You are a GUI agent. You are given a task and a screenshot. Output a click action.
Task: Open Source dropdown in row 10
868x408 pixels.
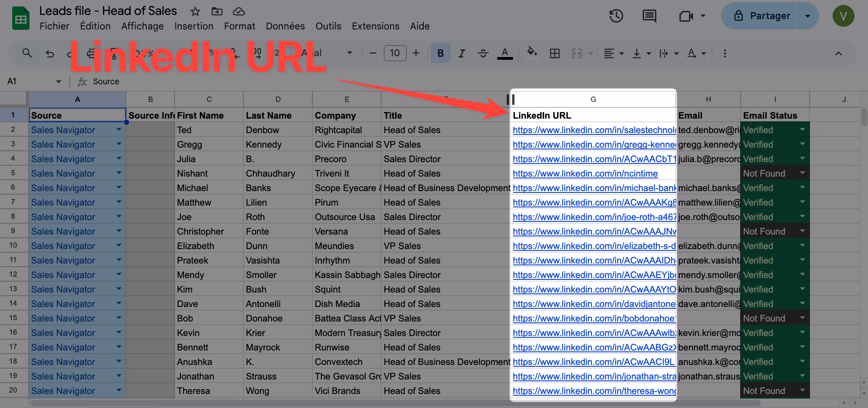(119, 245)
